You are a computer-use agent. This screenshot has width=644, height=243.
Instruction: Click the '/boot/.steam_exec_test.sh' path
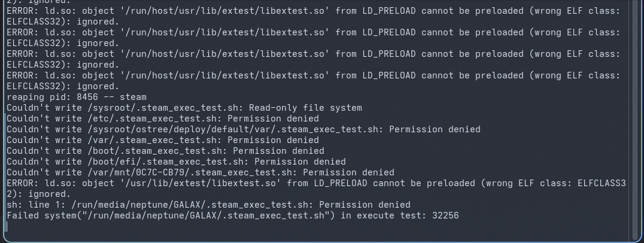151,151
